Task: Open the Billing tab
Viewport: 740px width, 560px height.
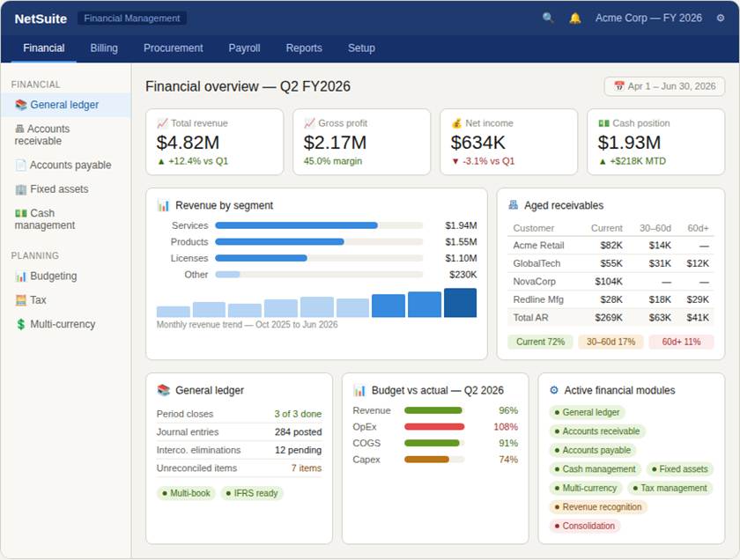Action: pyautogui.click(x=104, y=48)
